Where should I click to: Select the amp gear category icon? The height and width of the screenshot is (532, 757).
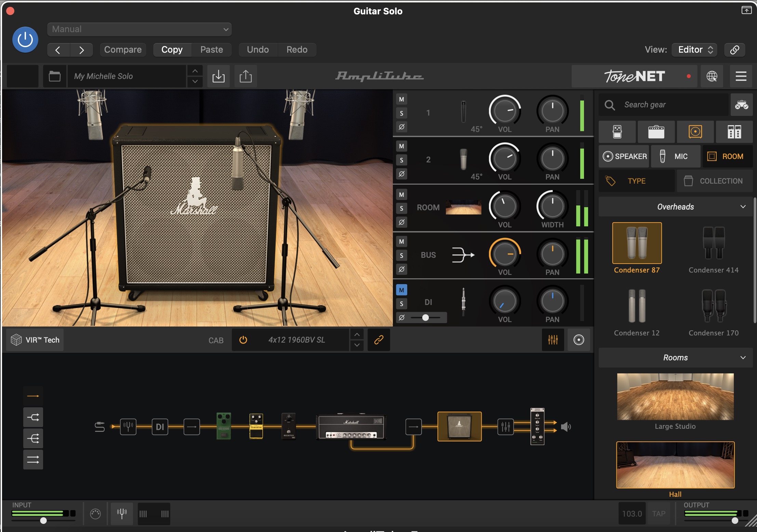[x=656, y=132]
